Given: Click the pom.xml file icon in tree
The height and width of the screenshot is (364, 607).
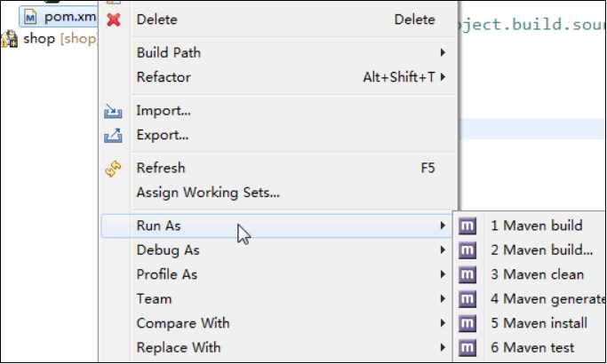Looking at the screenshot, I should 30,17.
